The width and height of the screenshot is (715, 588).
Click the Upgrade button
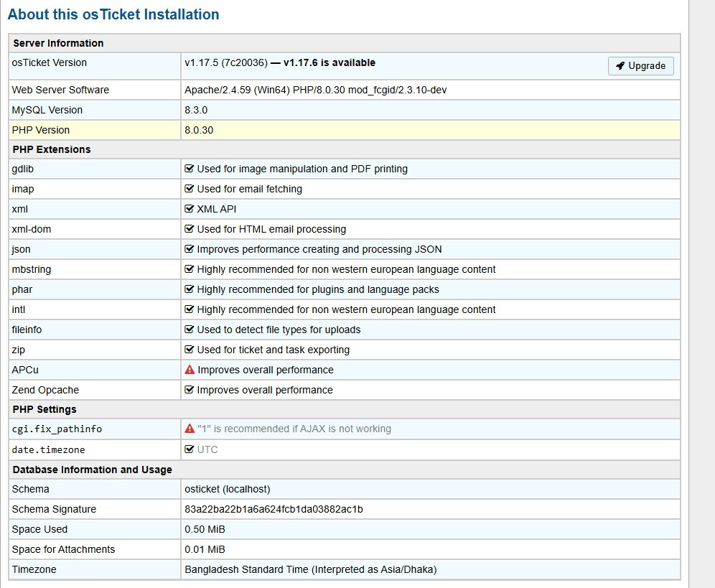click(x=640, y=66)
